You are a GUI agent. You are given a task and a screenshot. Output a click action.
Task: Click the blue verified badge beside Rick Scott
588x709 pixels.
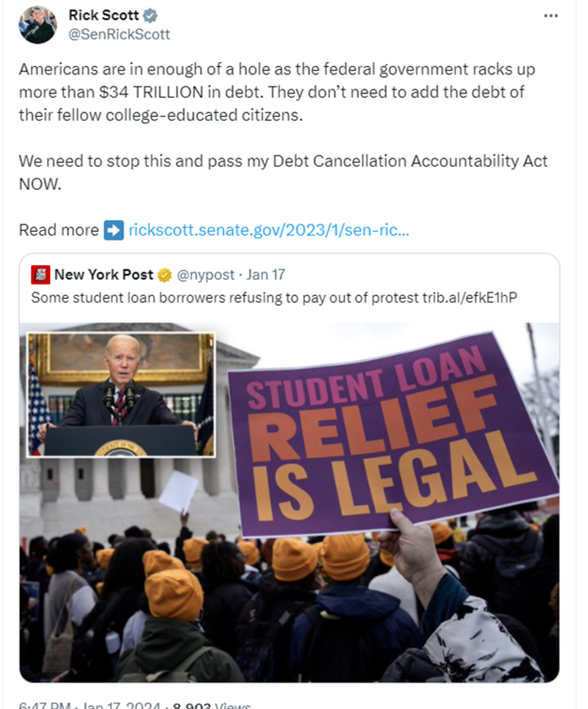(150, 16)
